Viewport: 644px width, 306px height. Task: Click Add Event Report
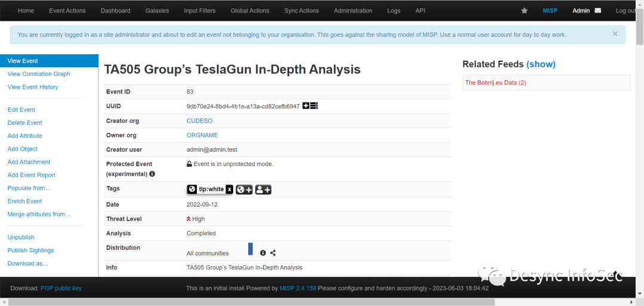point(31,175)
